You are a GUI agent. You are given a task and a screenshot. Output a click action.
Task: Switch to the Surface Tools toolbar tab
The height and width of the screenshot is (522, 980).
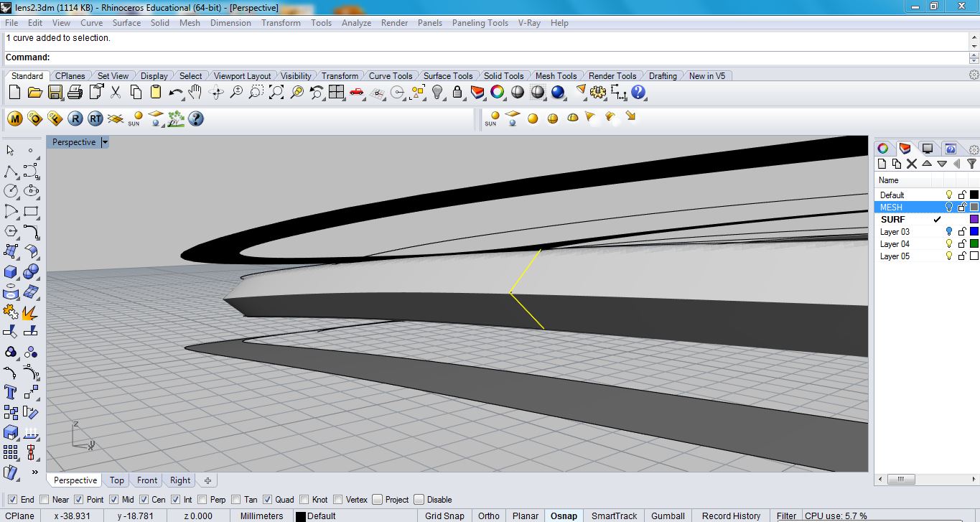(448, 76)
